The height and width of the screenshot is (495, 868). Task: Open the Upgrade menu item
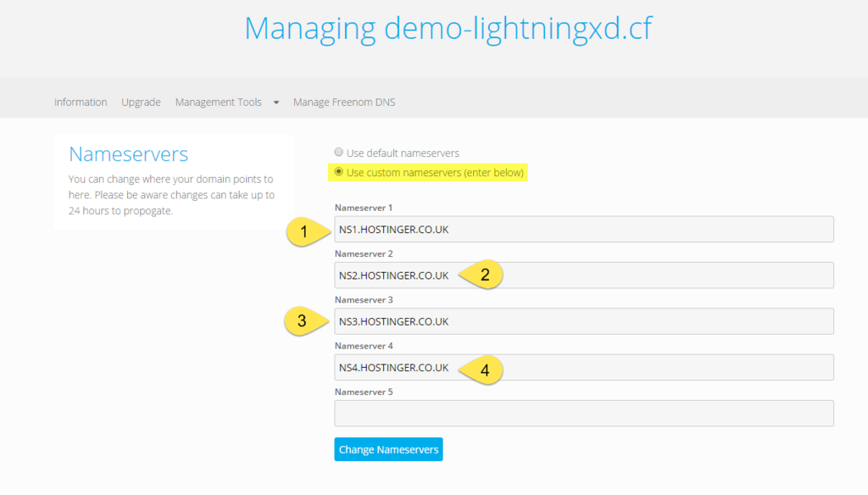pyautogui.click(x=142, y=102)
